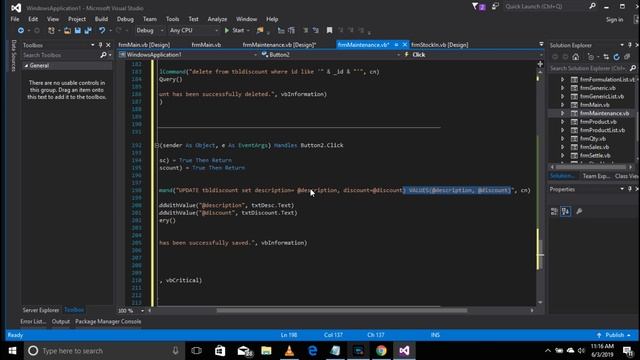Viewport: 640px width, 360px height.
Task: Click the Solution Explorer Home icon
Action: (x=576, y=57)
